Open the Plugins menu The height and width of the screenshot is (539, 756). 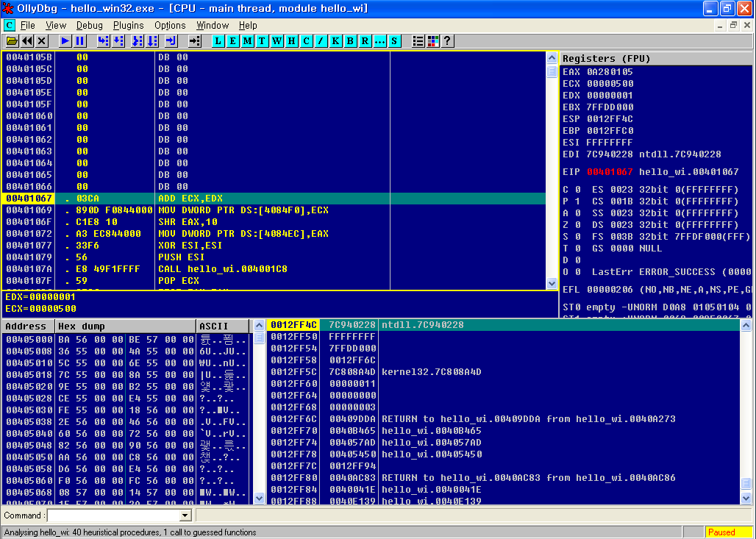click(x=129, y=25)
